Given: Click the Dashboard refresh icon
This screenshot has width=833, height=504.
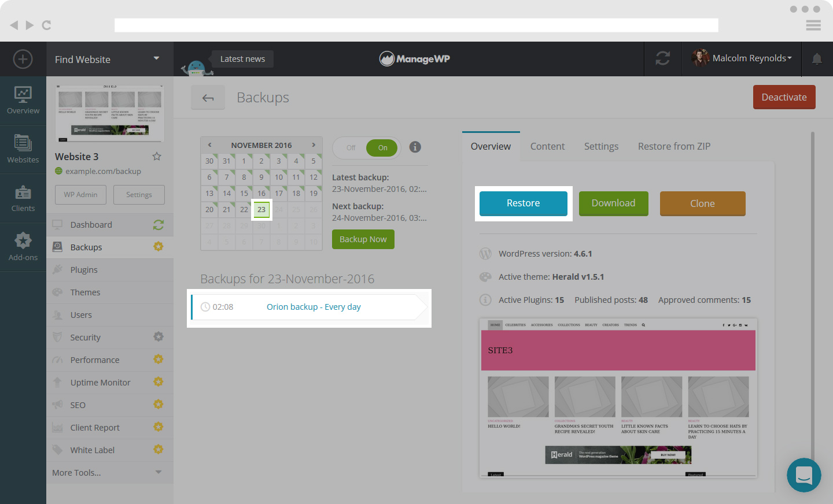Looking at the screenshot, I should click(159, 225).
